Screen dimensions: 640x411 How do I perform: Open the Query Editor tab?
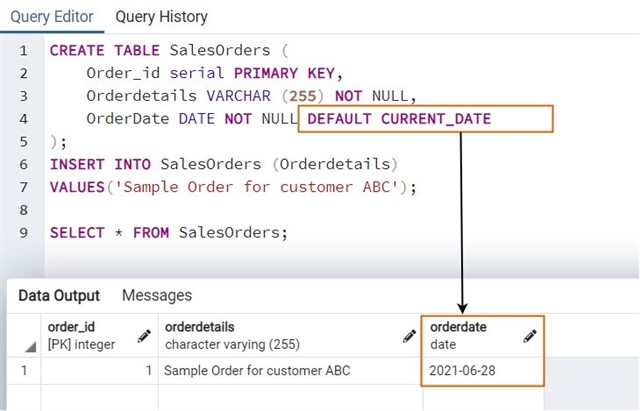coord(52,17)
